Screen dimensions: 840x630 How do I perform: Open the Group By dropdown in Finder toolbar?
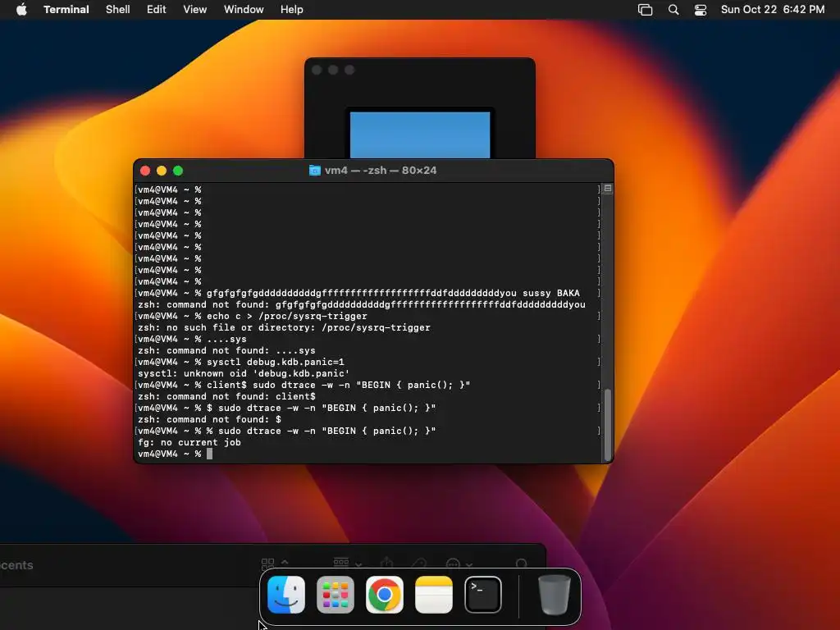[347, 563]
